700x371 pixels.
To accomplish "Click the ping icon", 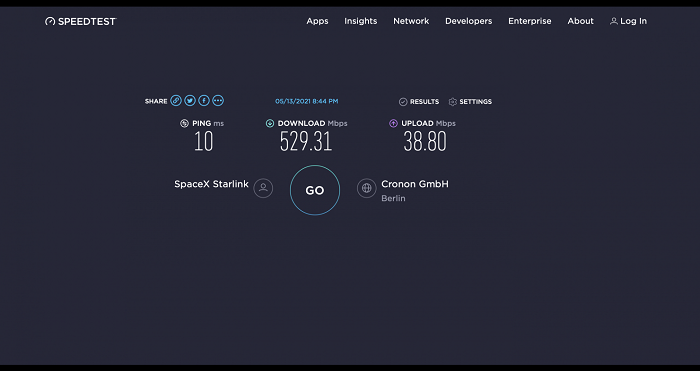I will [x=184, y=123].
